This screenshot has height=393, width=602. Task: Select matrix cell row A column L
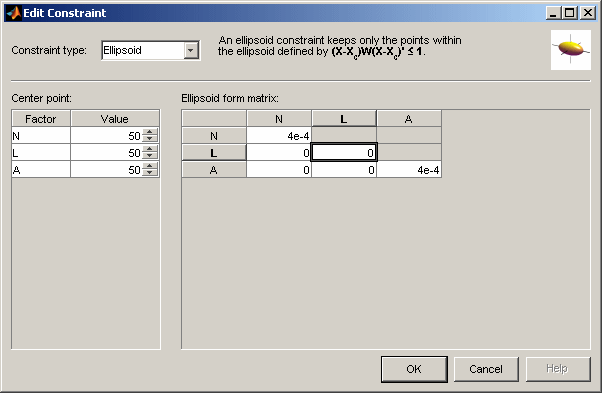tap(344, 170)
